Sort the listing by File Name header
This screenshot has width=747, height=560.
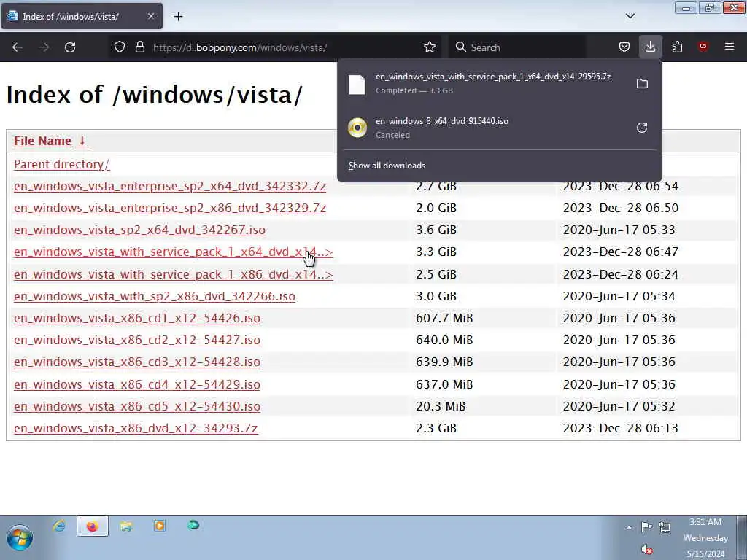[42, 141]
